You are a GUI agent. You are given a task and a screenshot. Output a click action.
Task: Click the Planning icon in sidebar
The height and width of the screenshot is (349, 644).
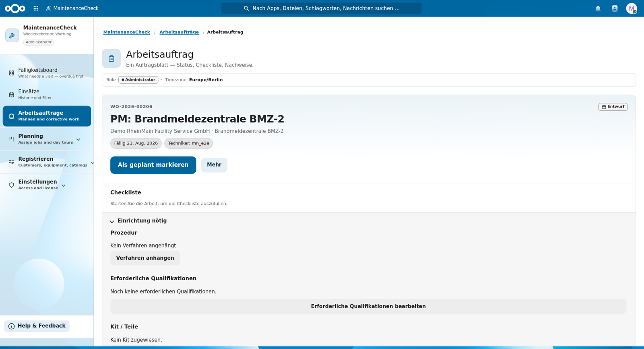11,139
